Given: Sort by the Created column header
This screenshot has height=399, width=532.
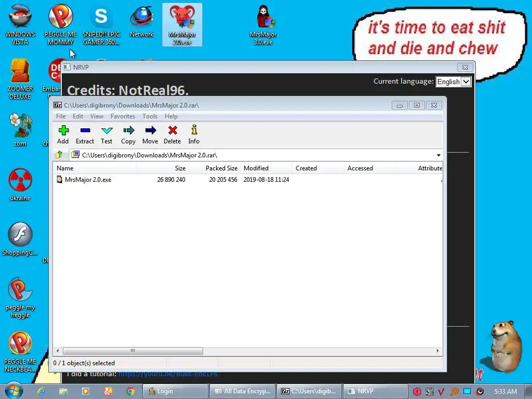Looking at the screenshot, I should click(x=318, y=168).
